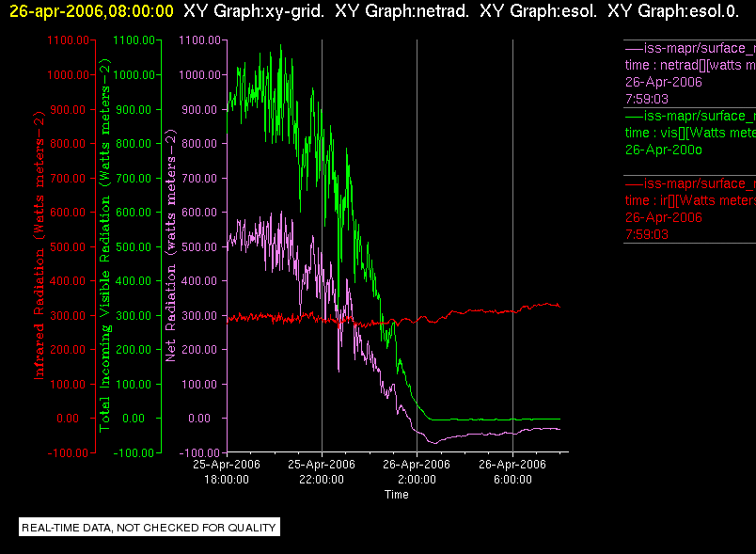Click the pink legend time 7:59:03
The height and width of the screenshot is (554, 756).
(647, 100)
